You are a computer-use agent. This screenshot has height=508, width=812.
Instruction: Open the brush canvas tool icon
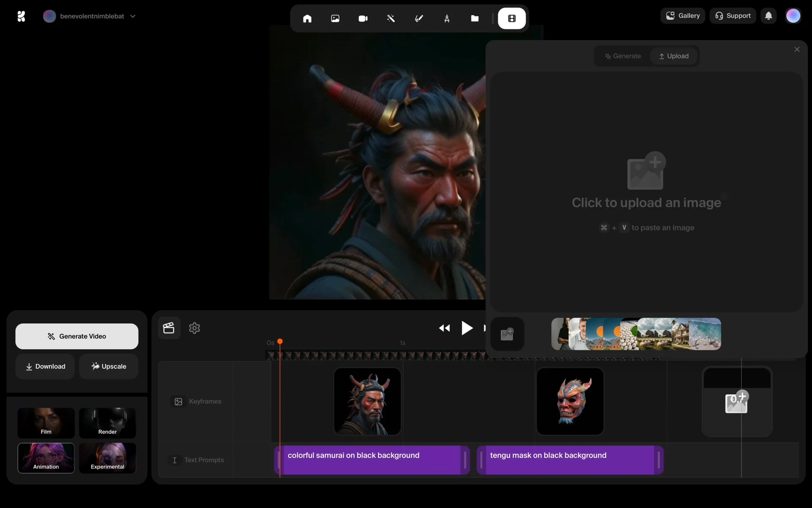click(x=419, y=19)
